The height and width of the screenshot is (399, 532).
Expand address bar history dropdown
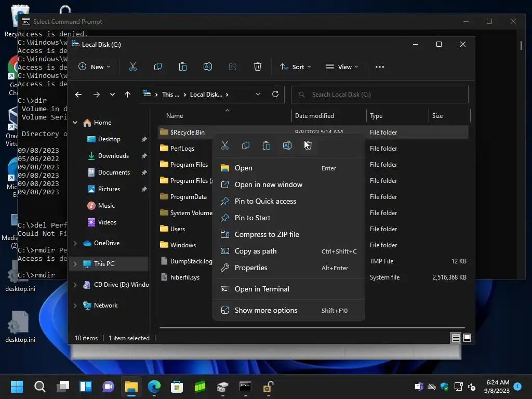pyautogui.click(x=258, y=95)
